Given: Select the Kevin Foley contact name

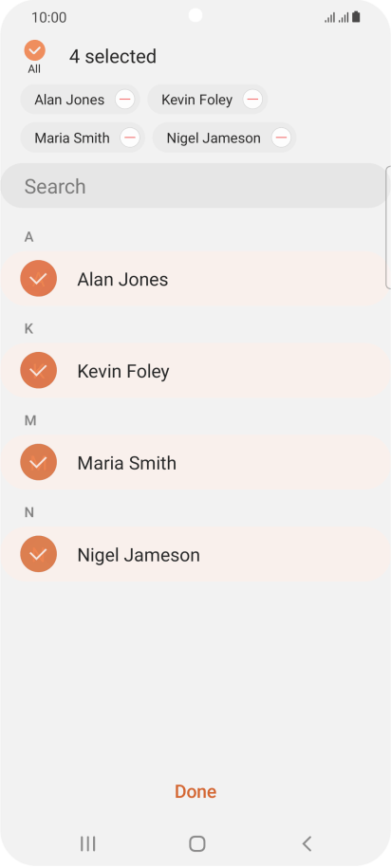Looking at the screenshot, I should pyautogui.click(x=123, y=371).
